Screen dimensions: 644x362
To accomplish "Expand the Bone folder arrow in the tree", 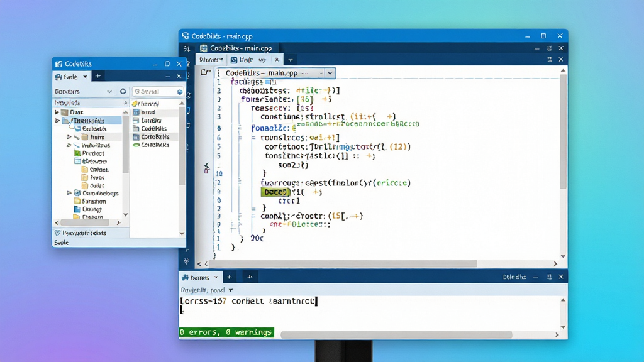I will (x=57, y=112).
